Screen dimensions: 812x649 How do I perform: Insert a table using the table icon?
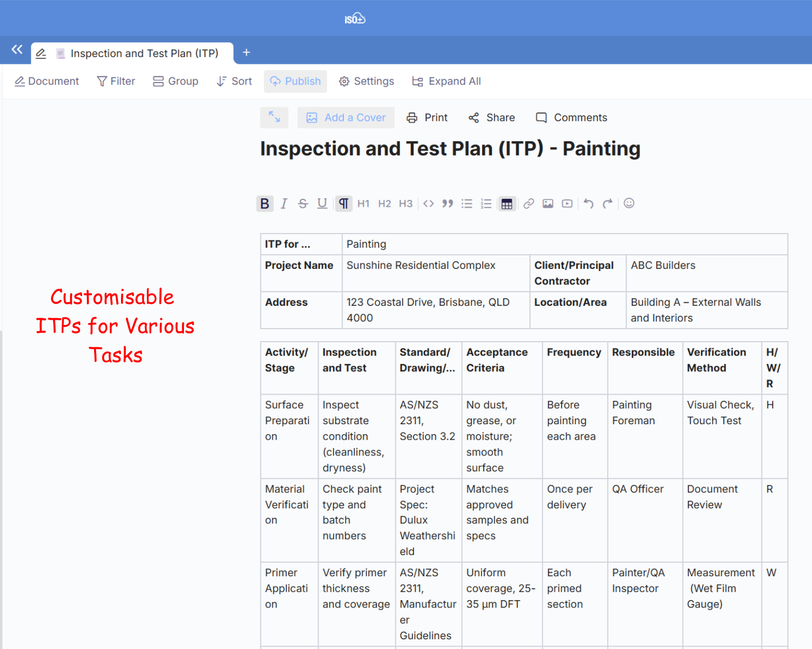pos(507,204)
